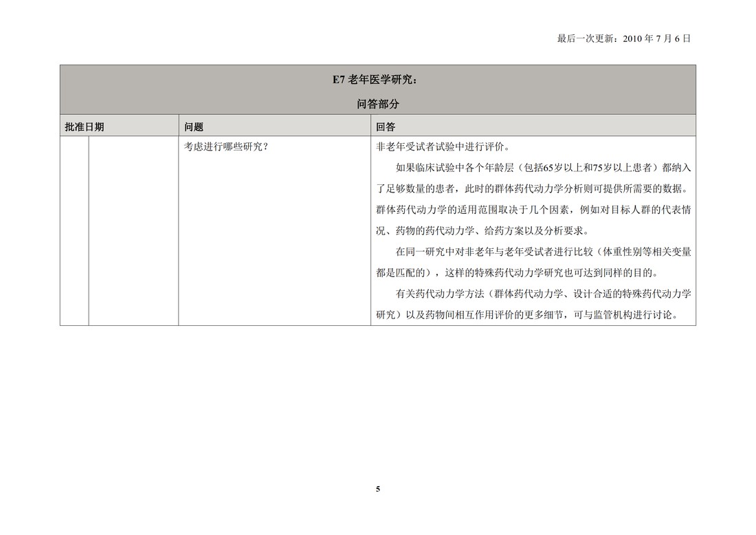Click the line starting "了足够数量的患者"
Image resolution: width=756 pixels, height=535 pixels.
point(532,188)
